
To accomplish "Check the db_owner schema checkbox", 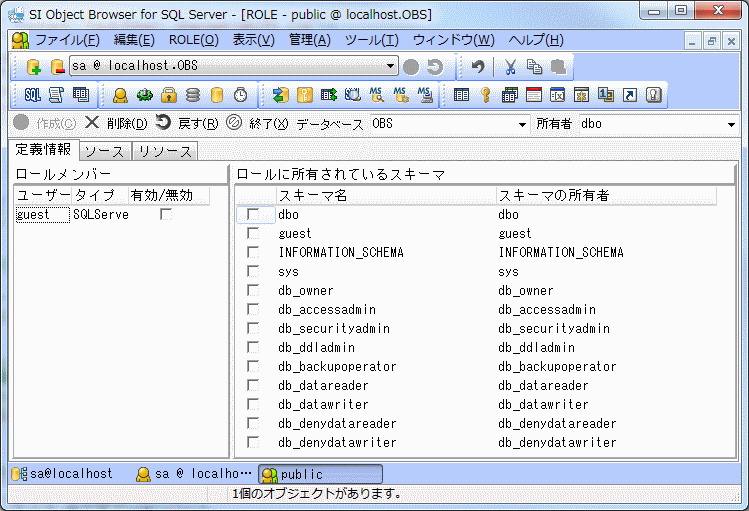I will 253,291.
